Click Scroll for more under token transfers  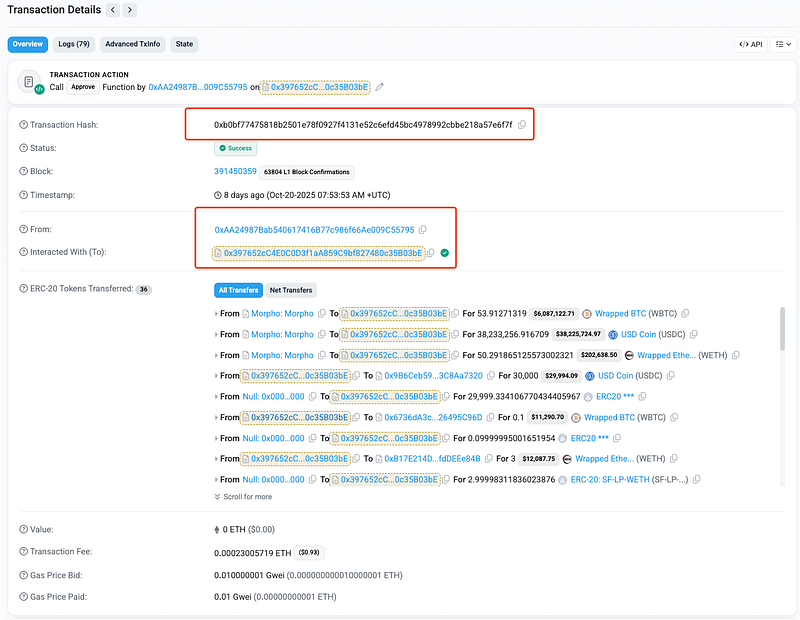(243, 497)
